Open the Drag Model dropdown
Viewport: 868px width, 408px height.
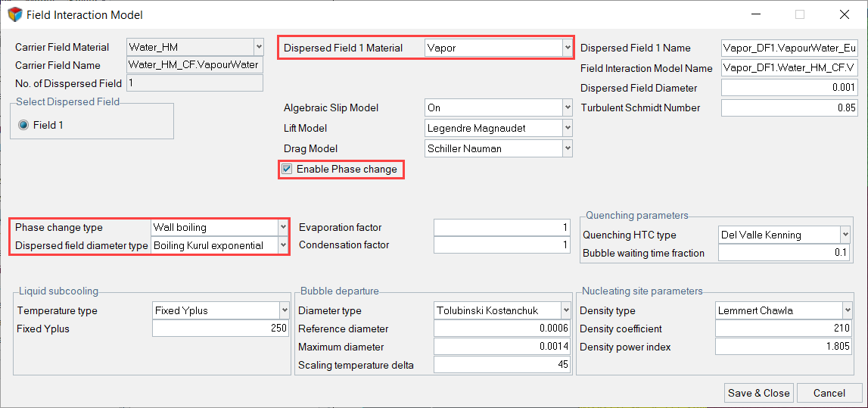pos(567,149)
